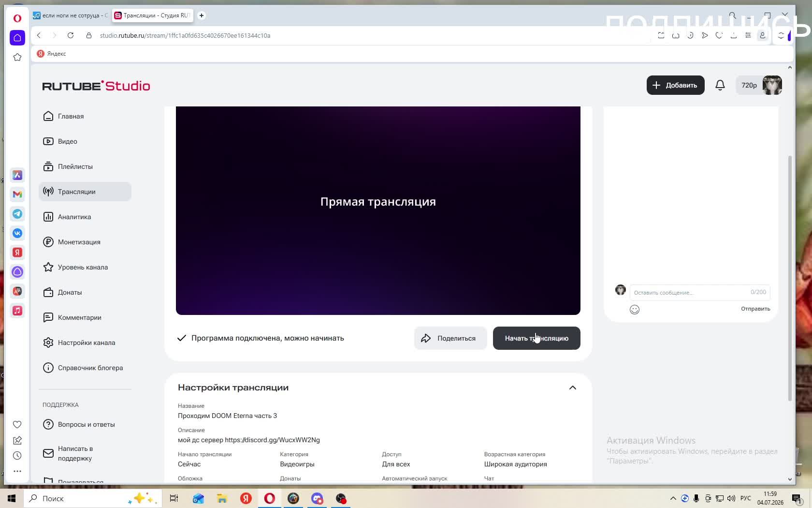The image size is (812, 508).
Task: Click the page vertical scrollbar
Action: [x=790, y=278]
